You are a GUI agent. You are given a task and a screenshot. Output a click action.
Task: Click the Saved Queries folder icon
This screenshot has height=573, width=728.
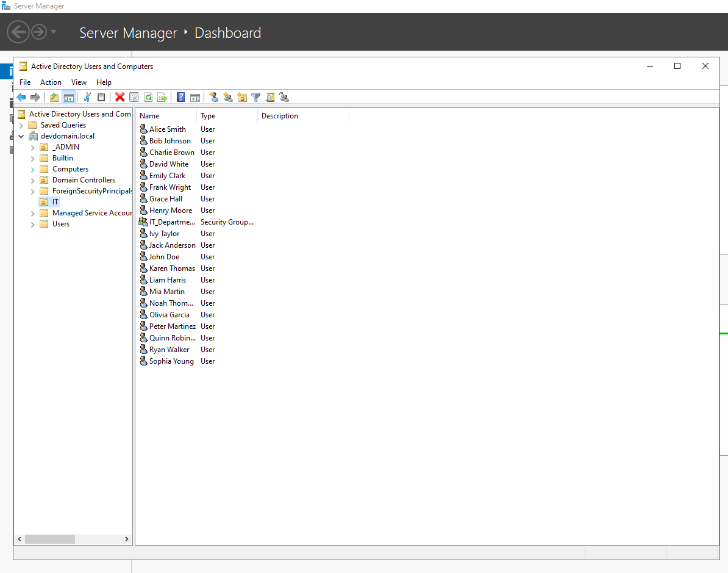click(x=32, y=125)
